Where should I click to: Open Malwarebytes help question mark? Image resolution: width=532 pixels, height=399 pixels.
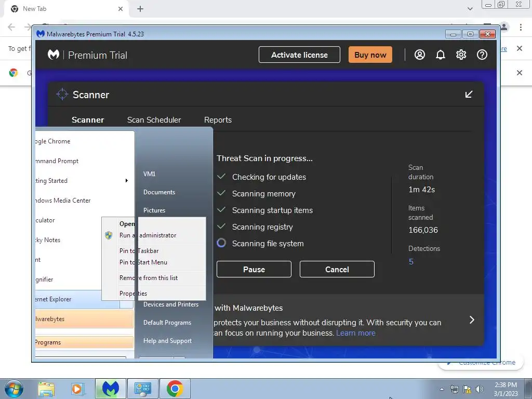(482, 55)
